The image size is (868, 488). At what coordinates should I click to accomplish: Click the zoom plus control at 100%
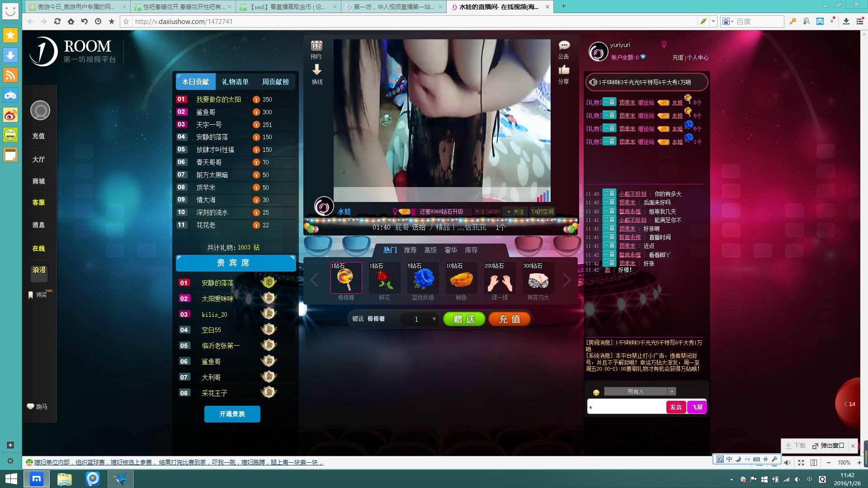(859, 463)
